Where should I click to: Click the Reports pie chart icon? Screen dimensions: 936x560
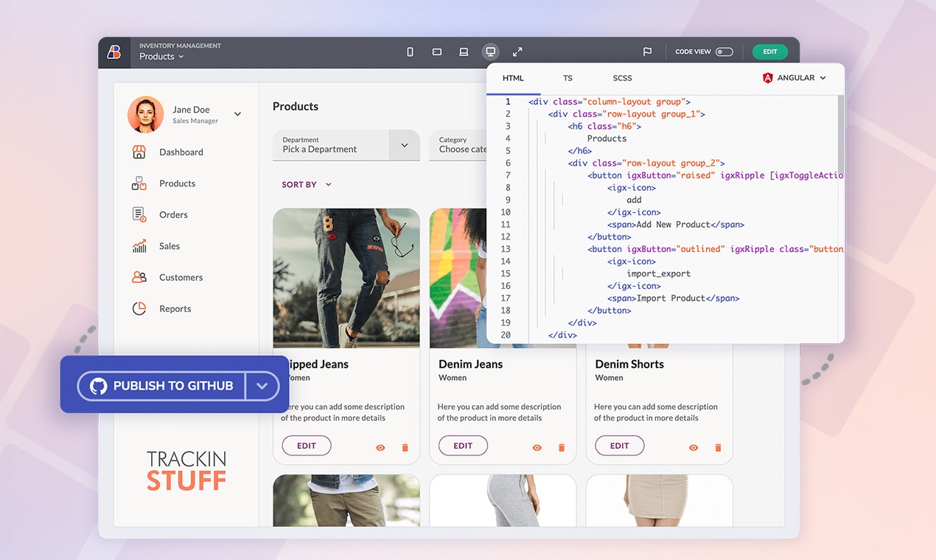tap(139, 309)
